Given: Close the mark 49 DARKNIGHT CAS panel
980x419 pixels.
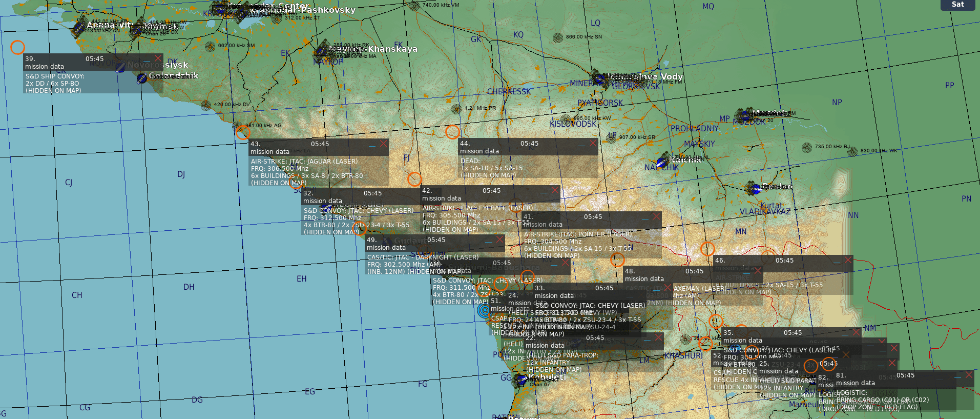Looking at the screenshot, I should point(499,240).
